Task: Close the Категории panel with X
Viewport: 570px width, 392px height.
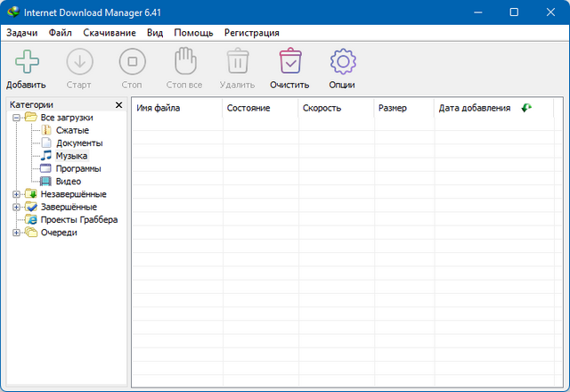Action: coord(119,105)
